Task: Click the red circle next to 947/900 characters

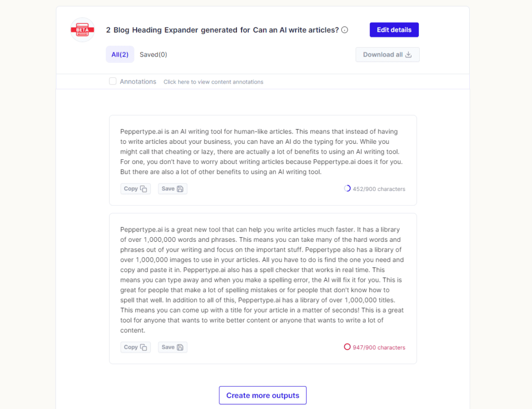Action: tap(347, 347)
